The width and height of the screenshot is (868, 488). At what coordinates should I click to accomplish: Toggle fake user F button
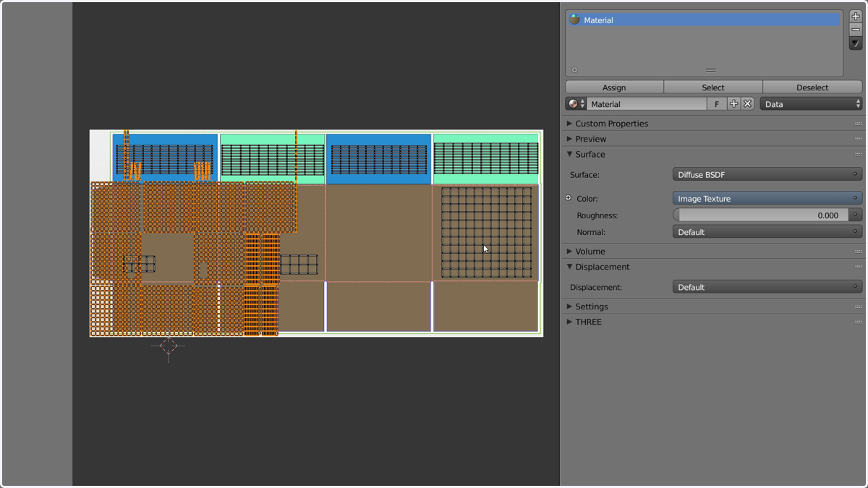pos(717,104)
